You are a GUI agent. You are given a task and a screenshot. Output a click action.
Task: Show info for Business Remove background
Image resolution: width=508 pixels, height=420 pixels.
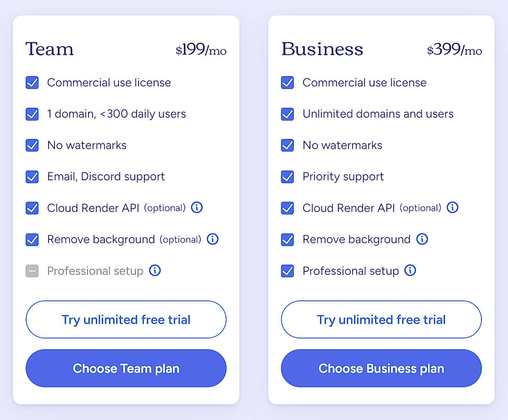[x=422, y=239]
